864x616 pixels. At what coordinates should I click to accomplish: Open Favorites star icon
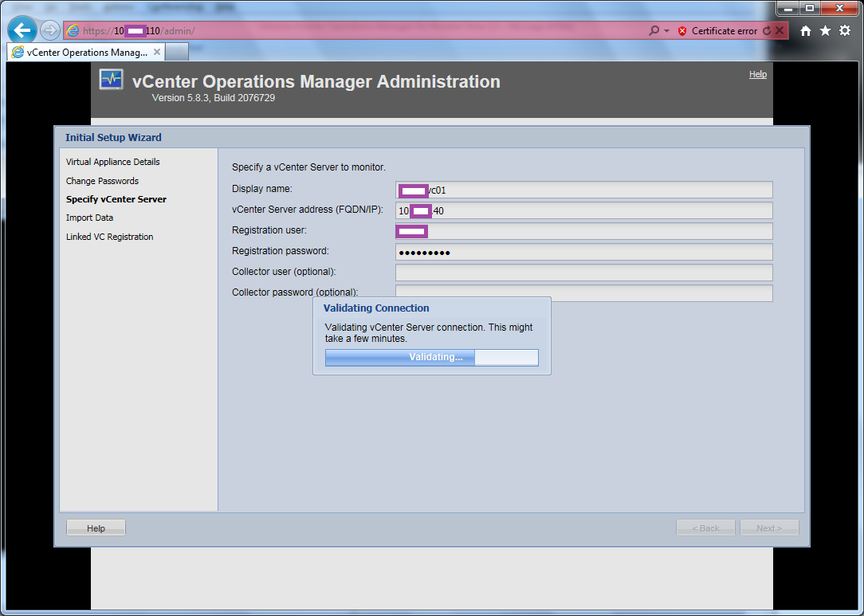click(825, 30)
